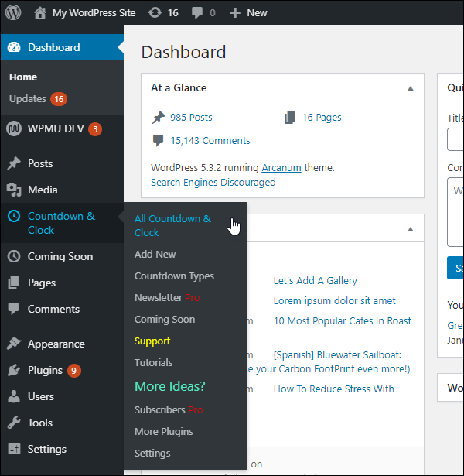464x476 pixels.
Task: Collapse the widget below At a Glance
Action: [411, 229]
